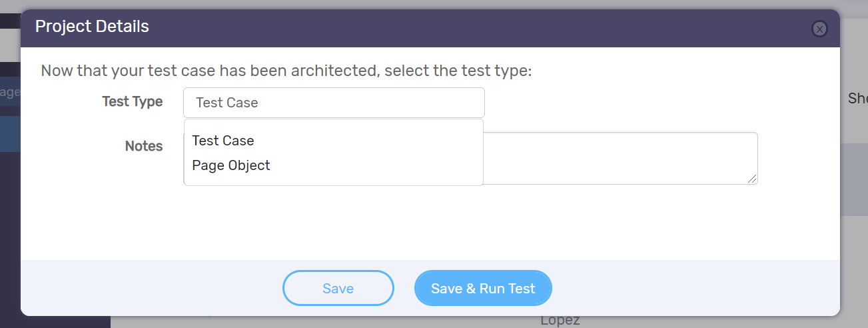Select Test Case from the dropdown list
868x328 pixels.
pyautogui.click(x=223, y=141)
